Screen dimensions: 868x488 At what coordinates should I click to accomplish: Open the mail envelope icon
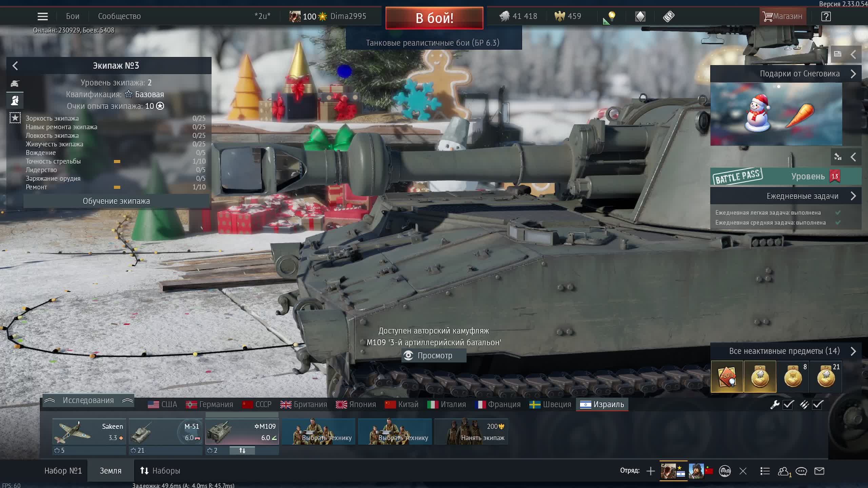819,471
